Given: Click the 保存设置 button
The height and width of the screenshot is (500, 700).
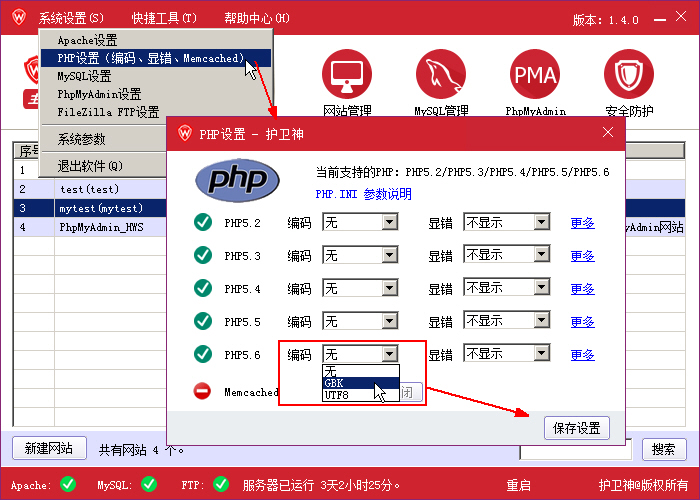Looking at the screenshot, I should [x=577, y=428].
